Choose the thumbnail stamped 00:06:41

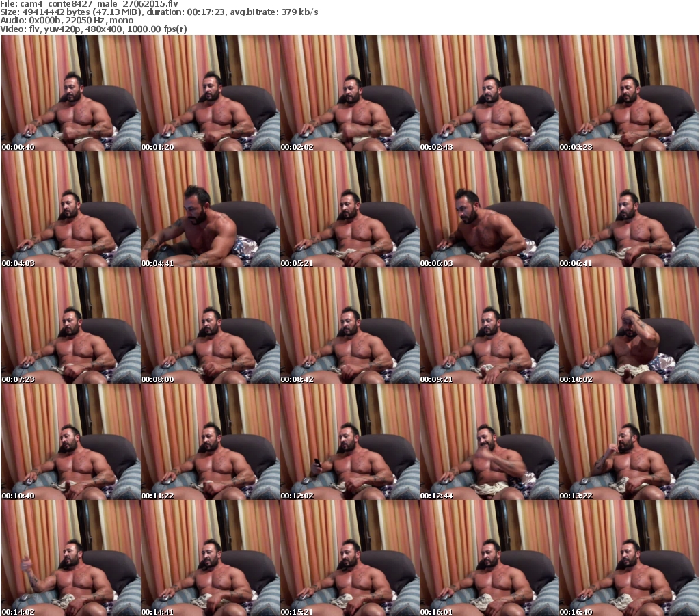pyautogui.click(x=629, y=209)
